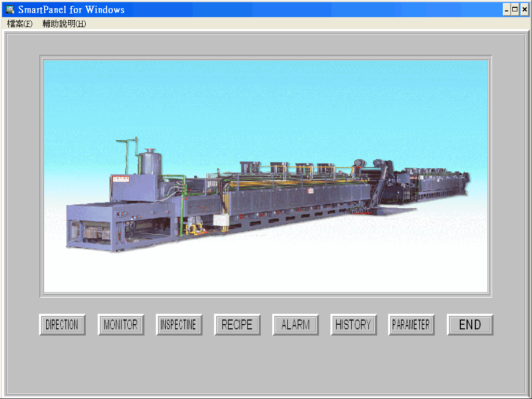This screenshot has width=532, height=399.
Task: Open the INSPECTINE screen
Action: (179, 325)
